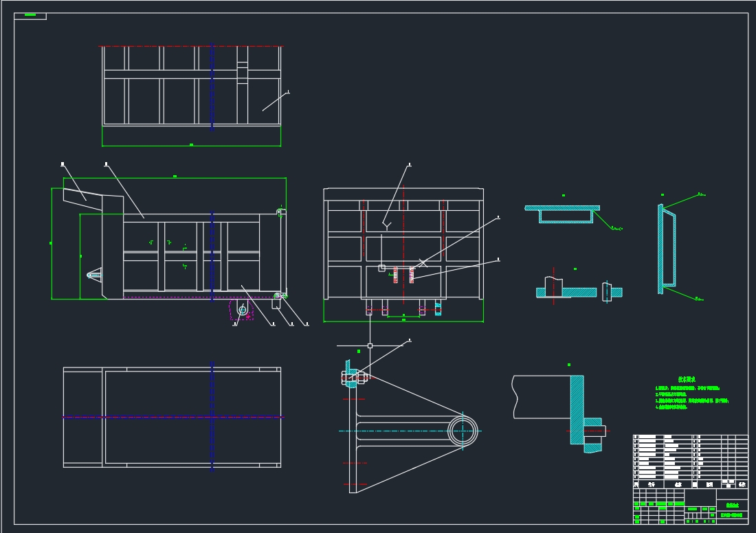This screenshot has width=756, height=533.
Task: Click the cyan hatched pin under rear frame view
Action: (438, 308)
